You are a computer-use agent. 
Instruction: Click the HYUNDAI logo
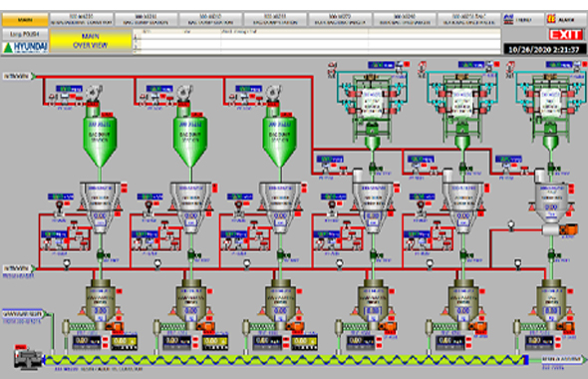(25, 47)
